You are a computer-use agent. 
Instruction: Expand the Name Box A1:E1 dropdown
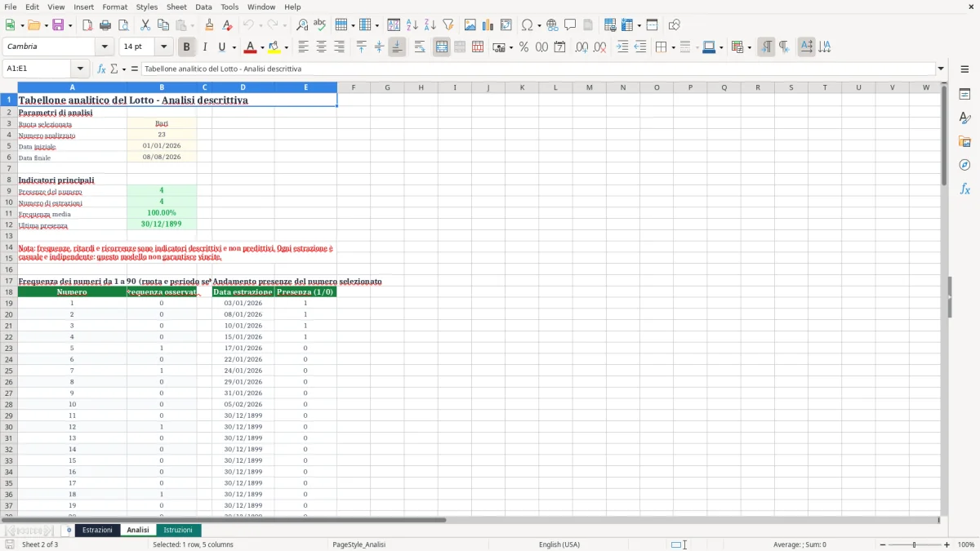click(80, 69)
